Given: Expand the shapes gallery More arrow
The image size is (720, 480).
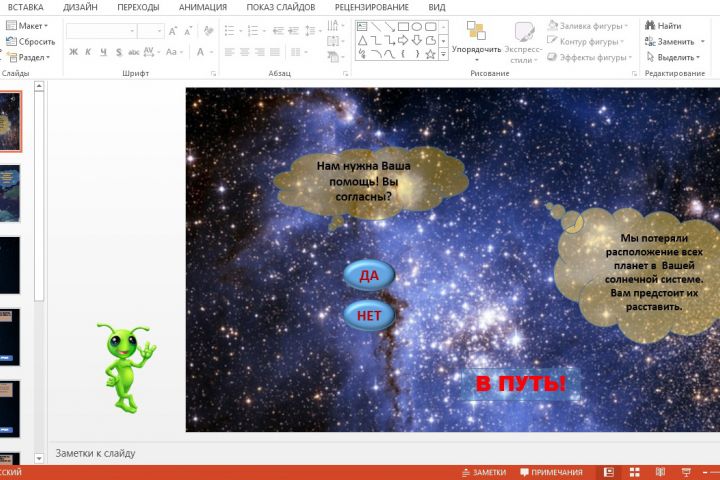Looking at the screenshot, I should click(x=444, y=55).
